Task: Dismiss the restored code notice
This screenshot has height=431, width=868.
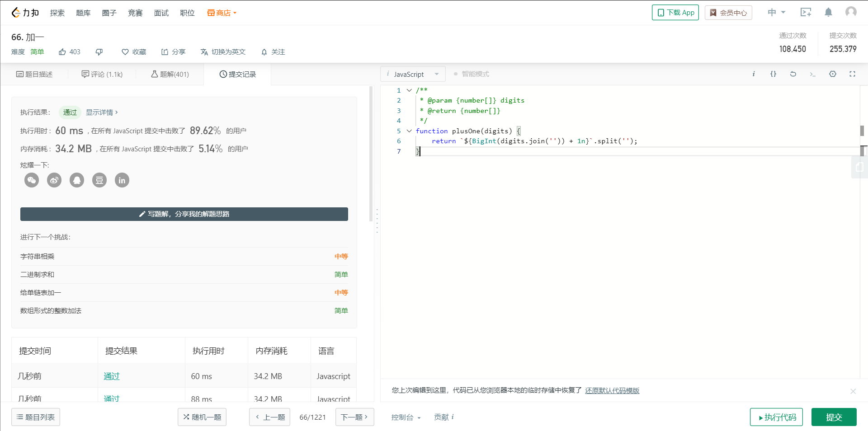Action: [x=853, y=391]
